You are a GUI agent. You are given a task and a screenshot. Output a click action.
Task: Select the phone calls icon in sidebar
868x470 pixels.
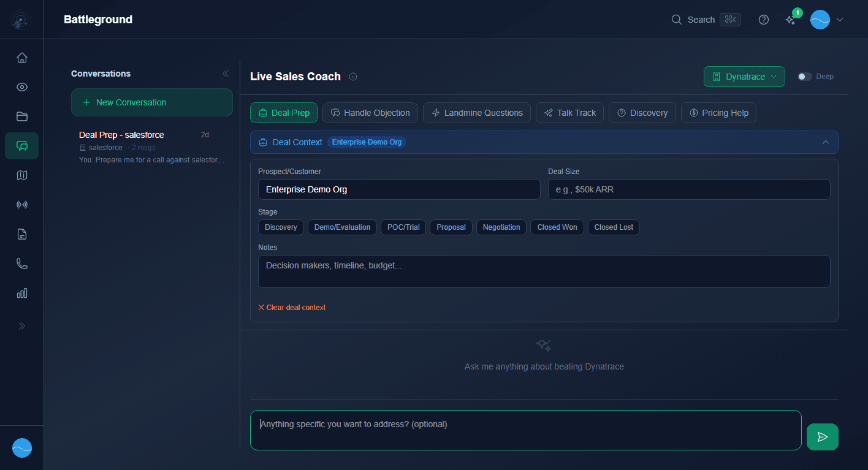click(x=21, y=263)
